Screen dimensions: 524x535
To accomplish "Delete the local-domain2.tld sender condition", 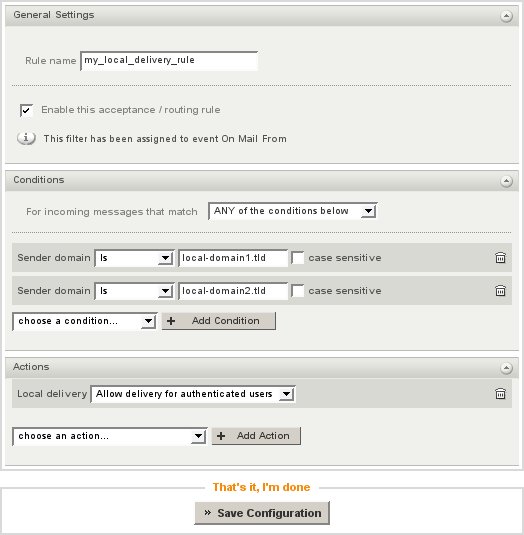I will tap(500, 291).
